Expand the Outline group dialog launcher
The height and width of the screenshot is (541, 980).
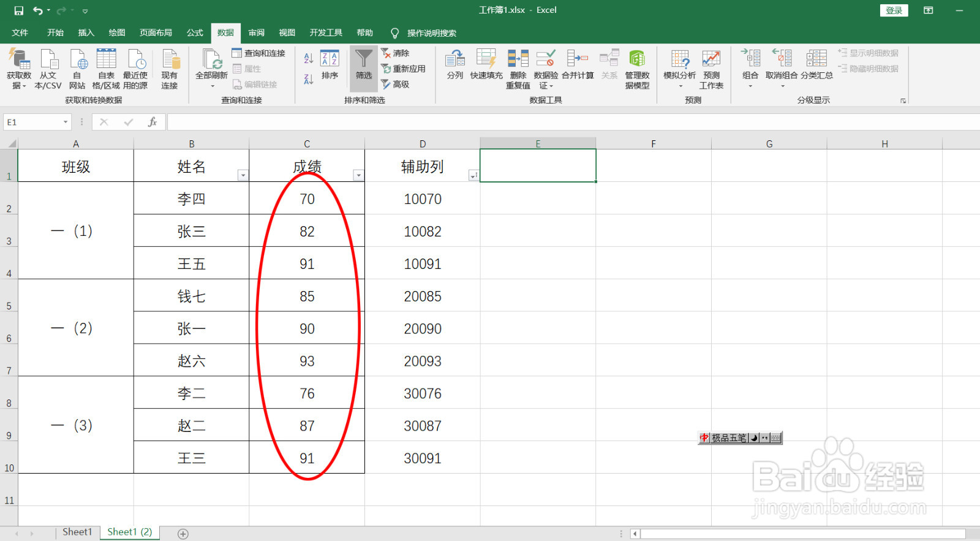click(x=903, y=100)
